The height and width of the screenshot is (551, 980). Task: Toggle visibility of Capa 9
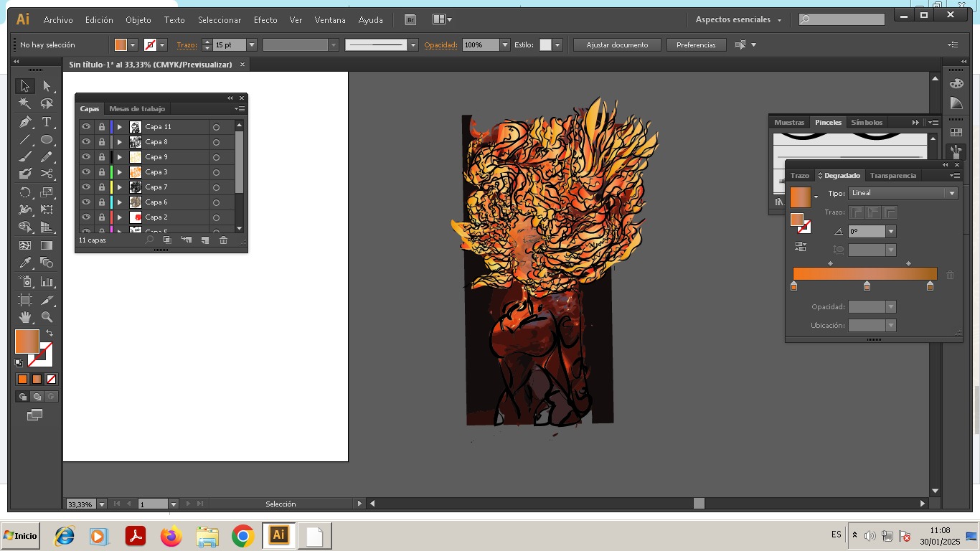[x=86, y=157]
